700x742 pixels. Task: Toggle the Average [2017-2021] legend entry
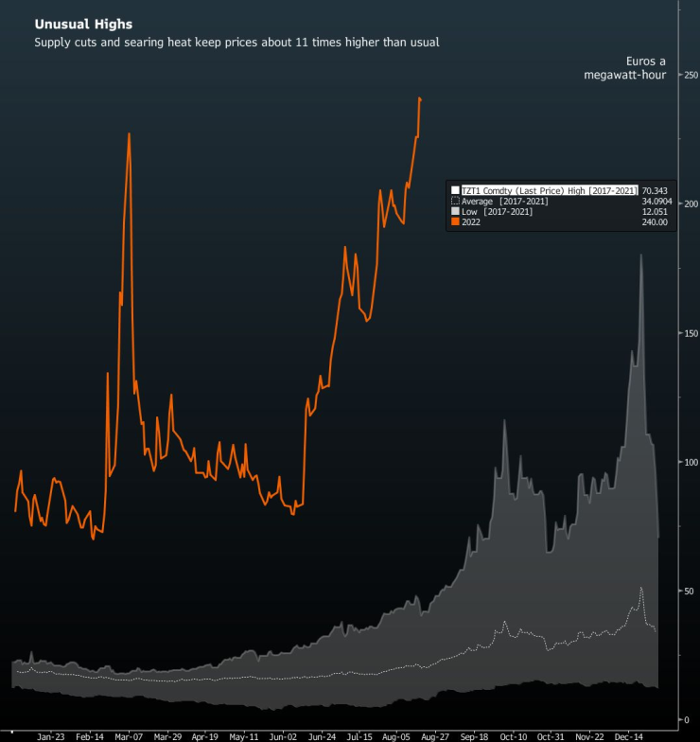(505, 201)
